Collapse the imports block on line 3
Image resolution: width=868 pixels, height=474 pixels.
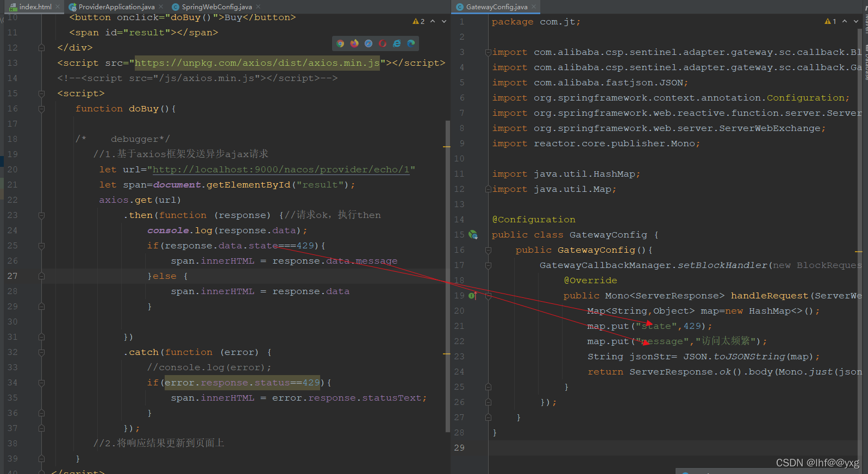click(488, 52)
